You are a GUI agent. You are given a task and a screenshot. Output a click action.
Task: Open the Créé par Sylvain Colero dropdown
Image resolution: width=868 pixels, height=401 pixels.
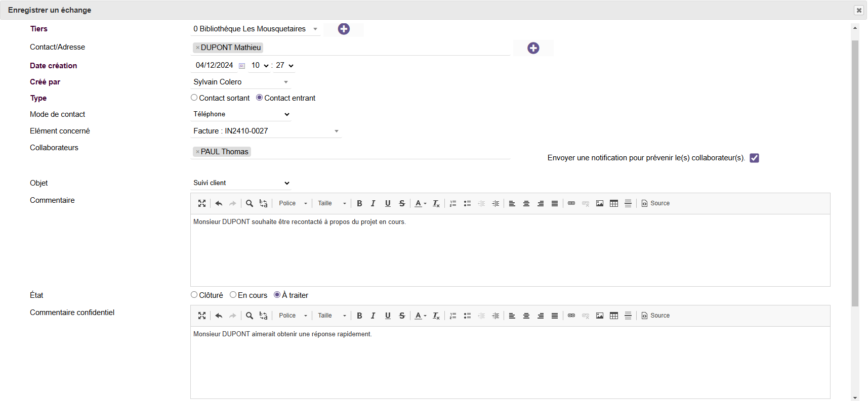241,82
